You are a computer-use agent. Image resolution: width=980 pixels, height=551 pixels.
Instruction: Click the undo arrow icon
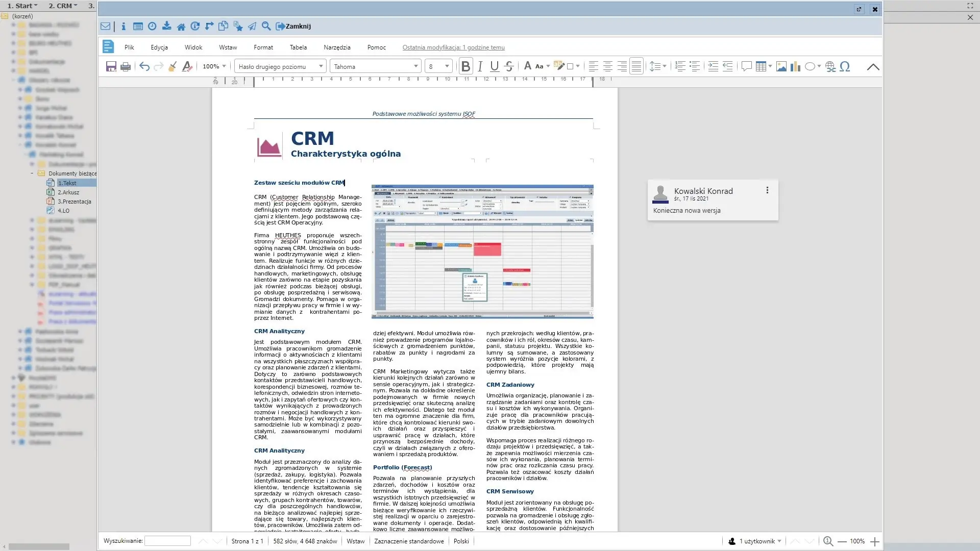point(144,66)
